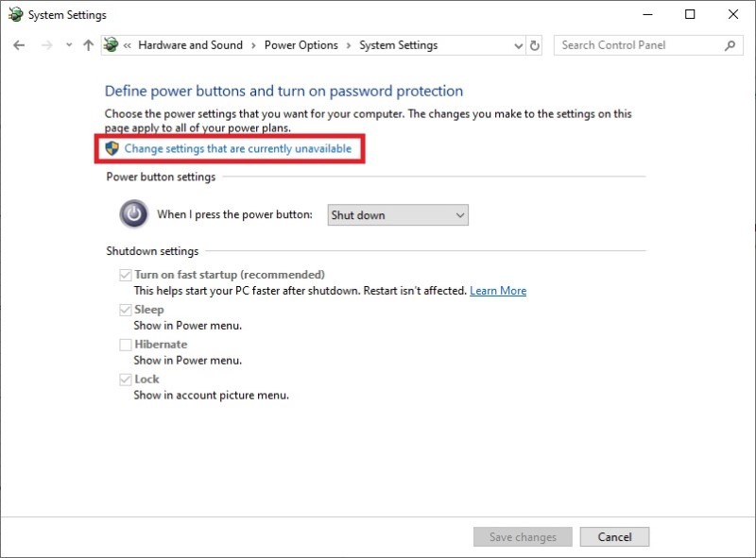Toggle the Hibernate checkbox

coord(125,344)
